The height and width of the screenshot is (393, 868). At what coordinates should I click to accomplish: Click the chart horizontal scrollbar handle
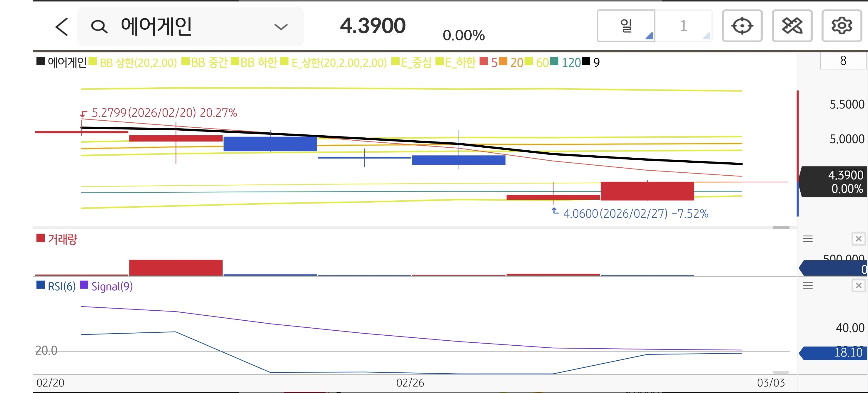pos(781,227)
